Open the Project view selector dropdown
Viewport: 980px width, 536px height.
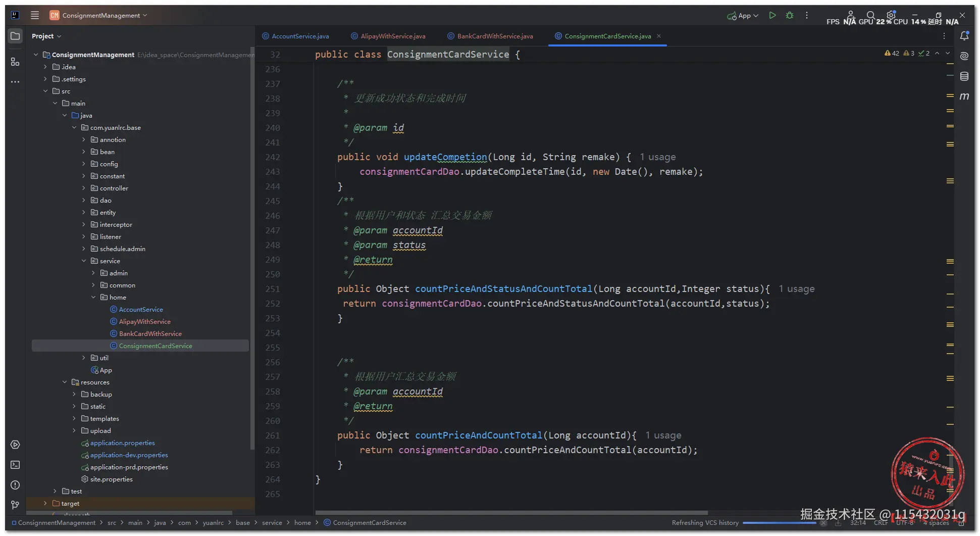[x=46, y=36]
